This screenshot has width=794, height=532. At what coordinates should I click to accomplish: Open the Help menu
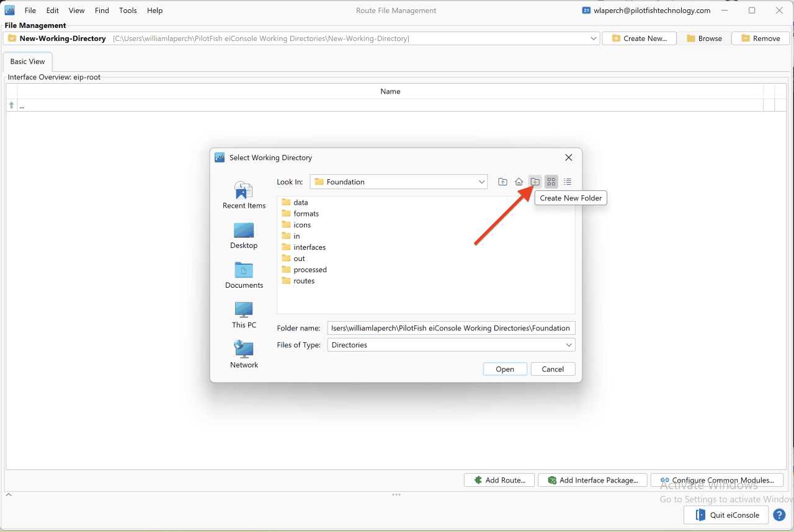[x=154, y=11]
